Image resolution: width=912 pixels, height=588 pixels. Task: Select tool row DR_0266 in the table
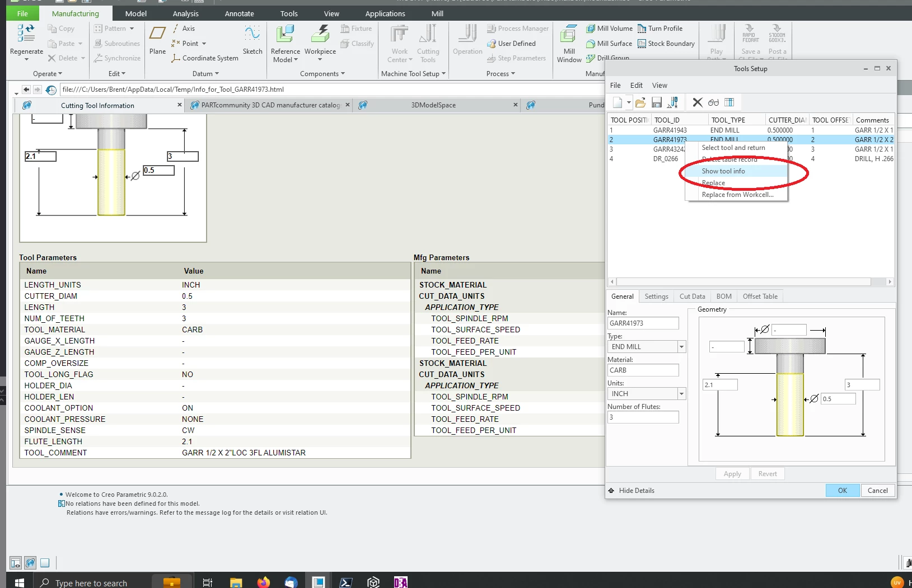[751, 159]
